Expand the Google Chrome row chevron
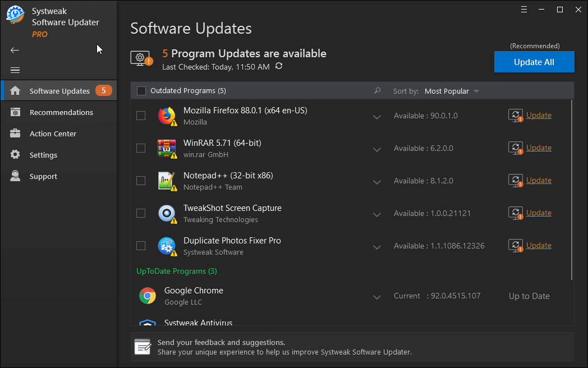This screenshot has width=588, height=368. (376, 296)
